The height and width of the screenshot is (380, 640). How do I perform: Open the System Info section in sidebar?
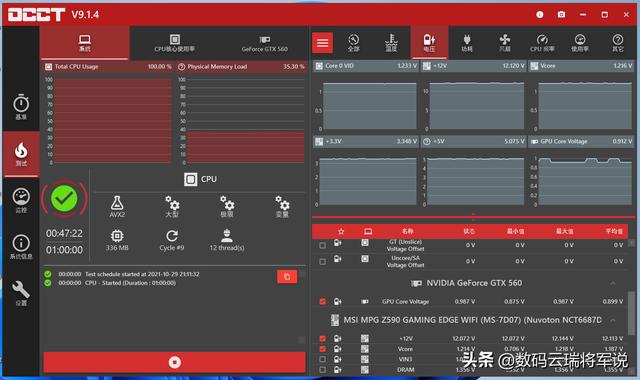21,247
